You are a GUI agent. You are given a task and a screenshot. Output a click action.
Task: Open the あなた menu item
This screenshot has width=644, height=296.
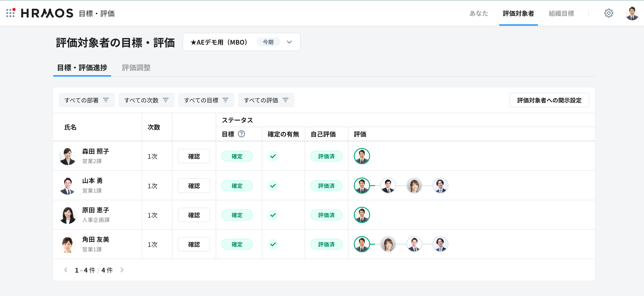(x=479, y=13)
